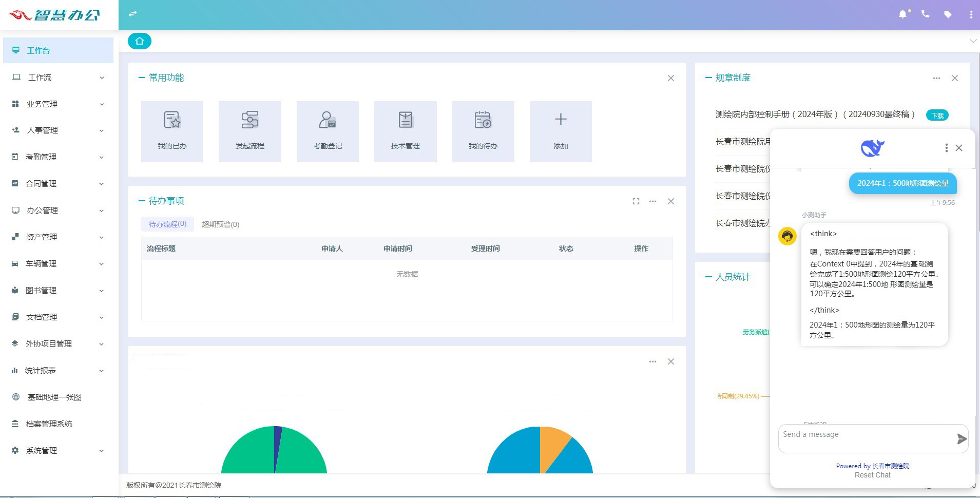Click the 添加 plus tile
The image size is (980, 498).
[561, 131]
